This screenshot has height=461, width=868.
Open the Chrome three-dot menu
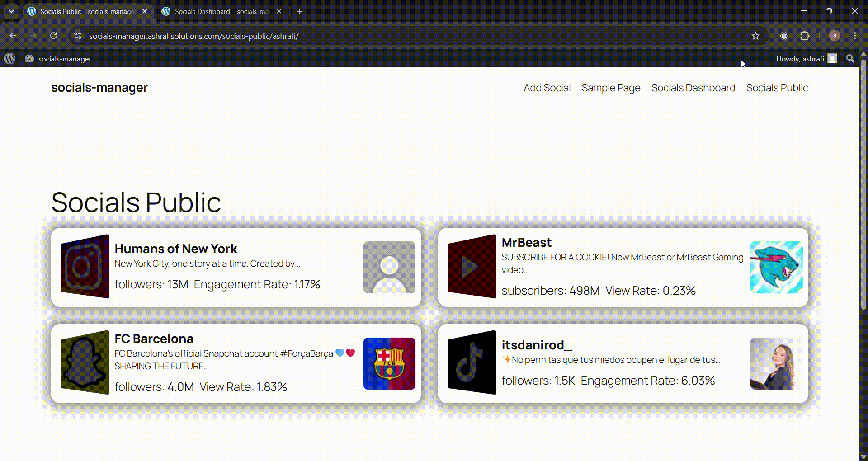coord(855,36)
